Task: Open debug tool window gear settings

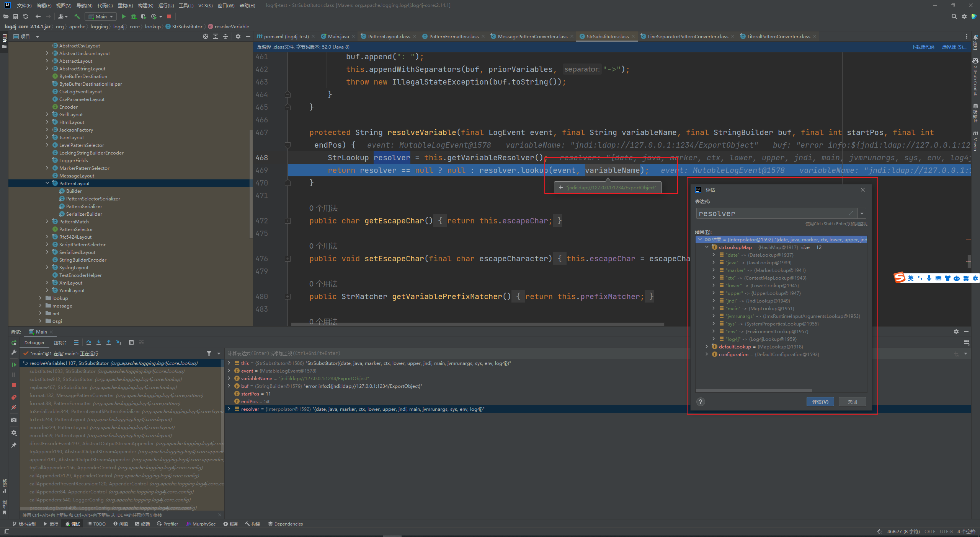Action: [956, 332]
